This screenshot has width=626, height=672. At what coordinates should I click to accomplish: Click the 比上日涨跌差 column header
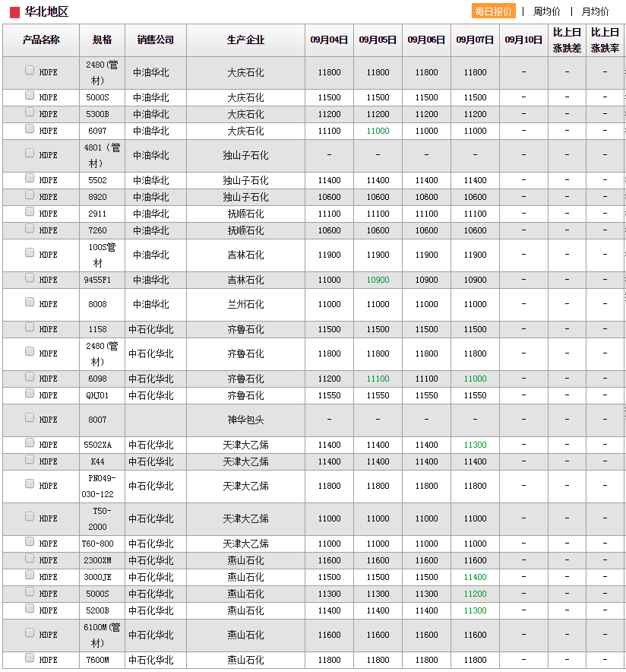(567, 40)
